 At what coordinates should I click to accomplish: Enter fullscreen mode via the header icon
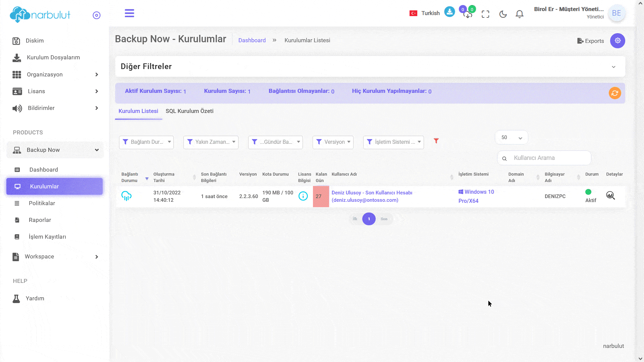485,14
